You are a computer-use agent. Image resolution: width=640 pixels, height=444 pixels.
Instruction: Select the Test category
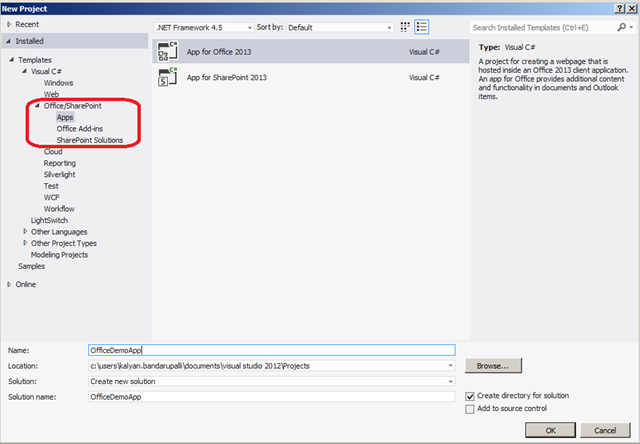click(51, 186)
